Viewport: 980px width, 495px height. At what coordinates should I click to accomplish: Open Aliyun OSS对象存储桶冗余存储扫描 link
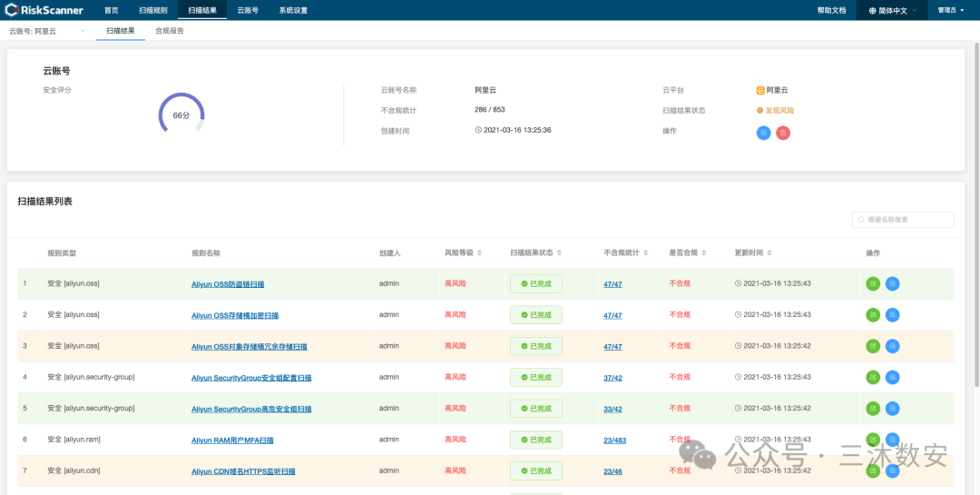pyautogui.click(x=250, y=347)
